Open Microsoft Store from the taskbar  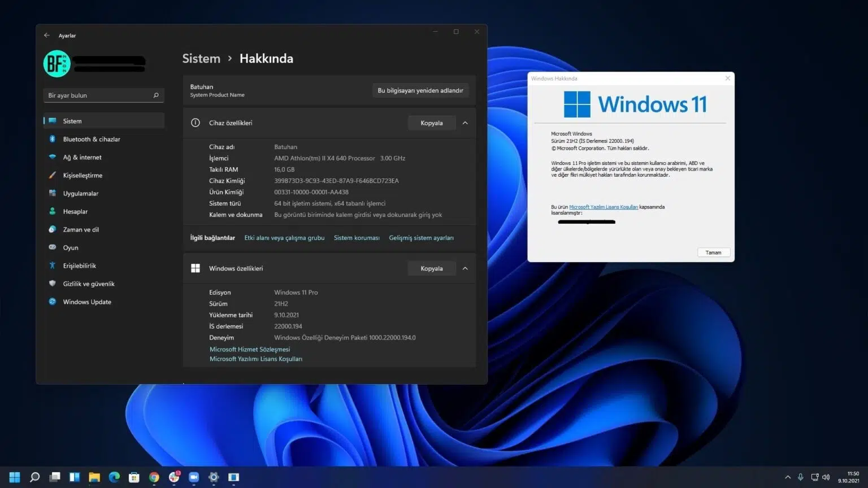coord(134,477)
